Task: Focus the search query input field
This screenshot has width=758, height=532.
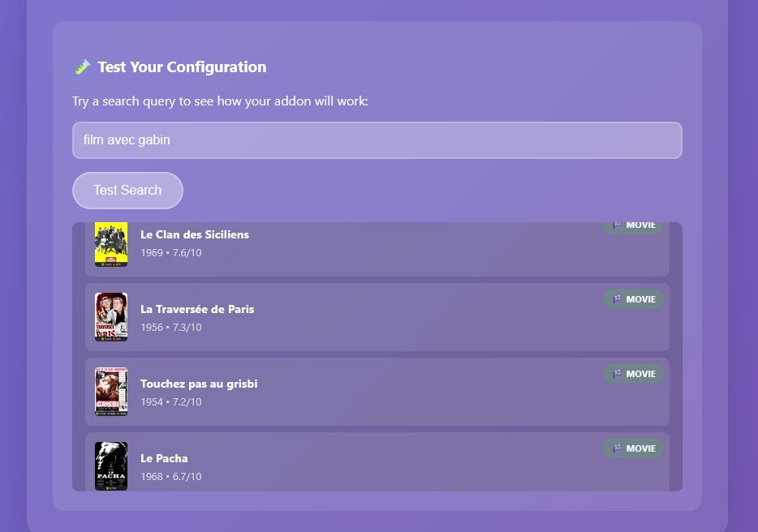Action: [x=377, y=140]
